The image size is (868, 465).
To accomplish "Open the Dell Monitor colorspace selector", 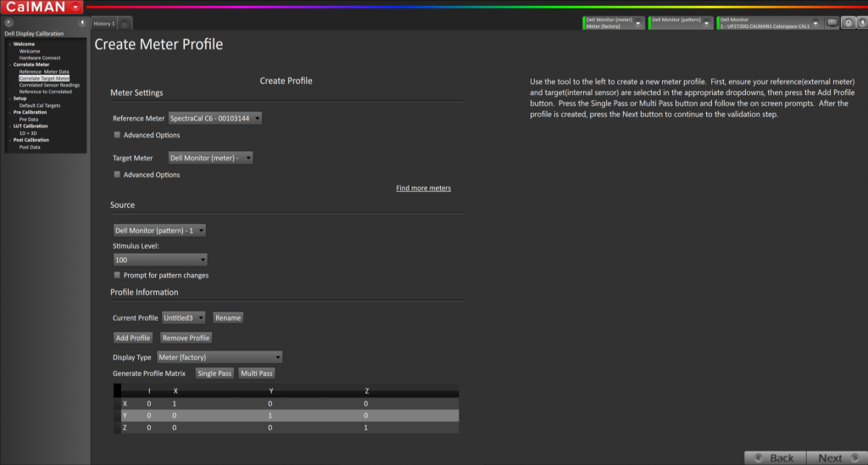I will click(x=770, y=23).
